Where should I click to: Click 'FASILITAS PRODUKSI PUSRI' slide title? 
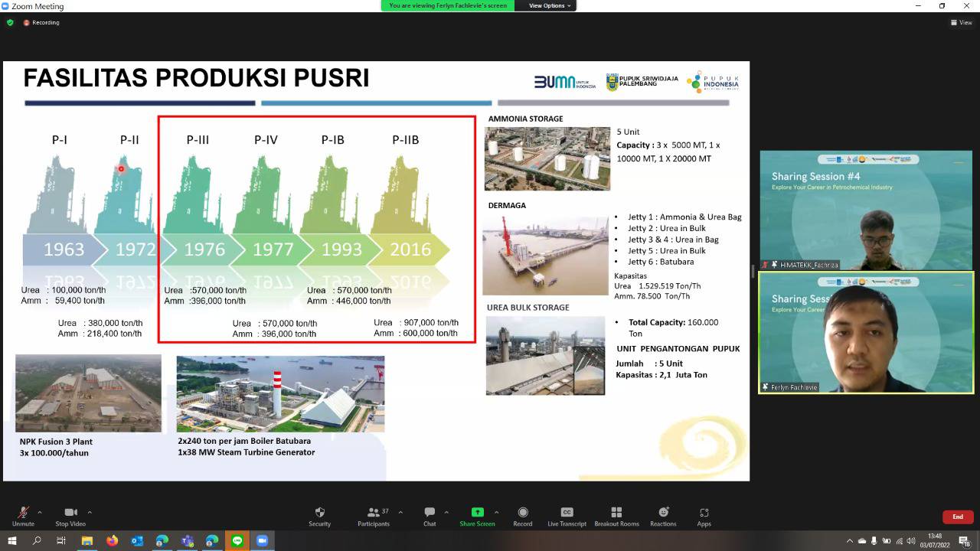(x=196, y=78)
